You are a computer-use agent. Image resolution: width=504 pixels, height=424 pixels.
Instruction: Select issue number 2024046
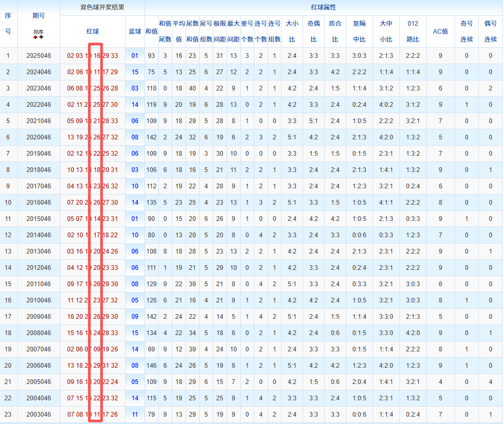[38, 72]
